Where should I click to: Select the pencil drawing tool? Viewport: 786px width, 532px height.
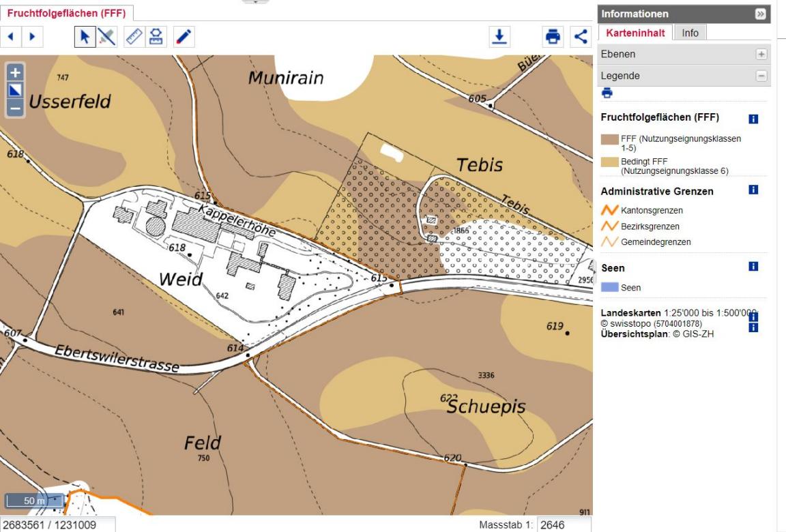(183, 37)
